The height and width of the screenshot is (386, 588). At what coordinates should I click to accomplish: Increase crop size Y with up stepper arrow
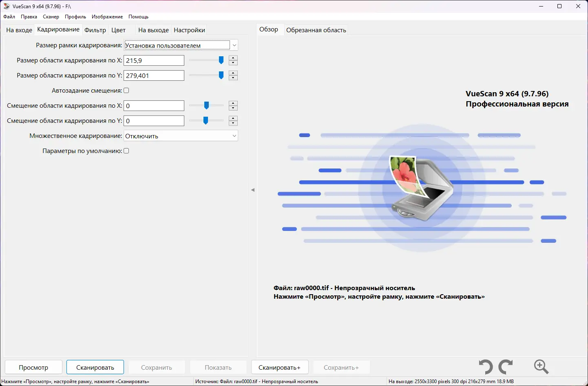click(233, 73)
